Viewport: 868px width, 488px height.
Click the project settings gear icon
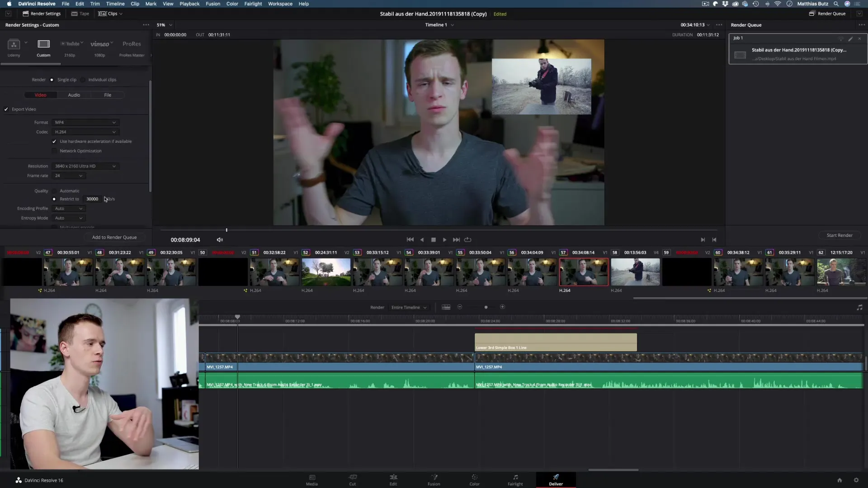coord(856,480)
